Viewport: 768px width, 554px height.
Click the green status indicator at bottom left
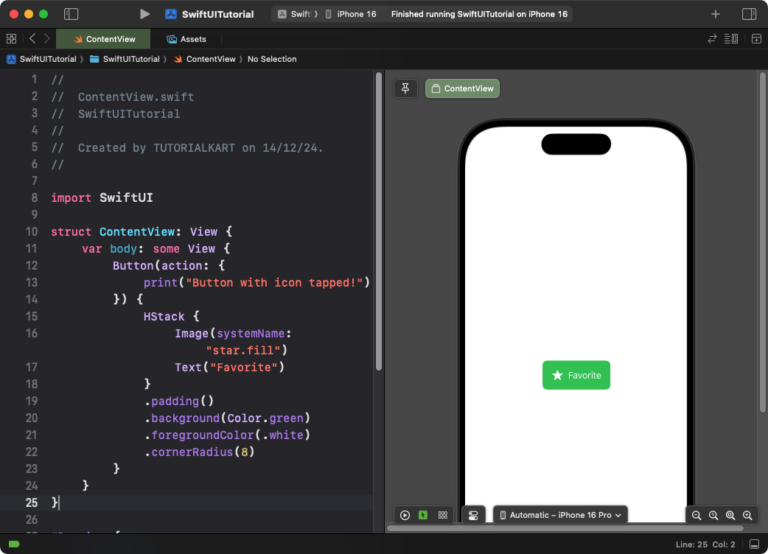point(14,544)
